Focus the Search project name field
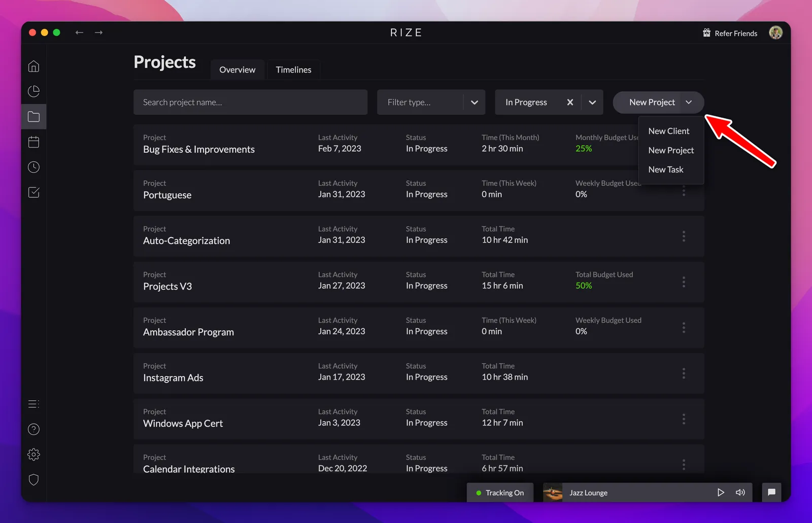The height and width of the screenshot is (523, 812). coord(250,102)
